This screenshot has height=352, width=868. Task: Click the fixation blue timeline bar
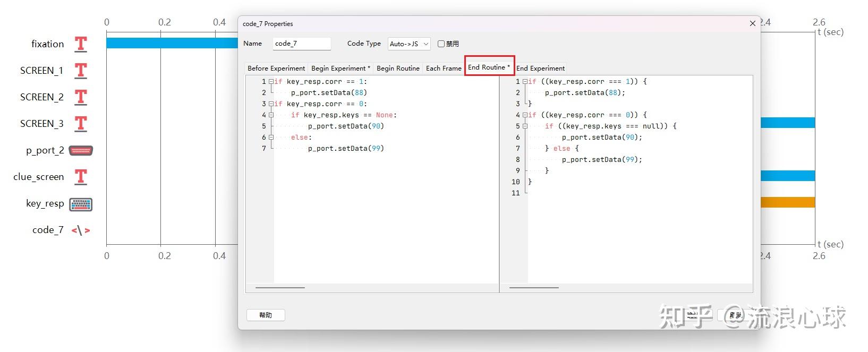[172, 43]
